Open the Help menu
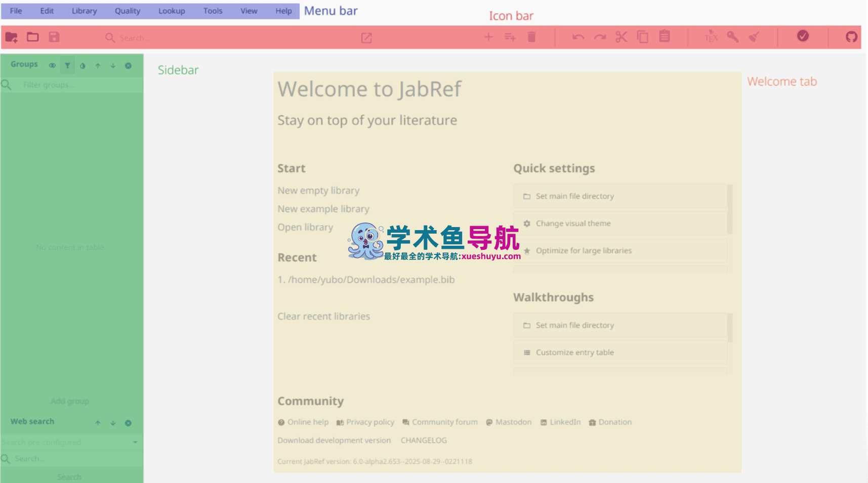This screenshot has height=483, width=868. pos(283,11)
